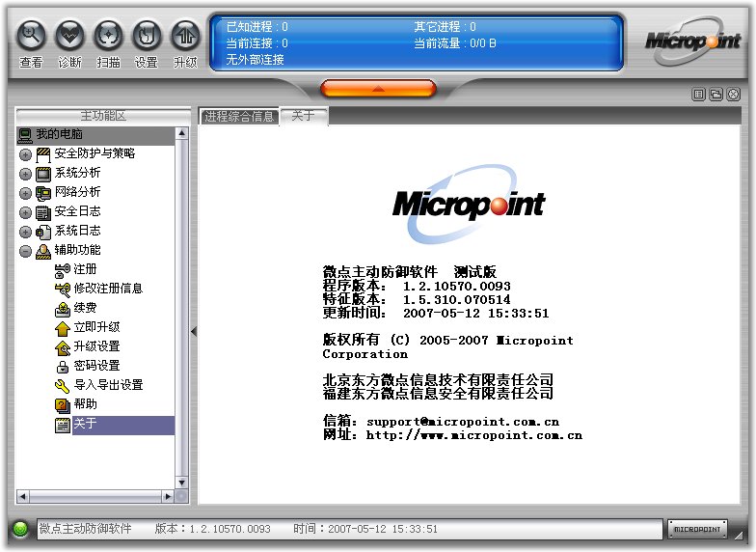
Task: Open 帮助 tree entry
Action: click(x=85, y=404)
